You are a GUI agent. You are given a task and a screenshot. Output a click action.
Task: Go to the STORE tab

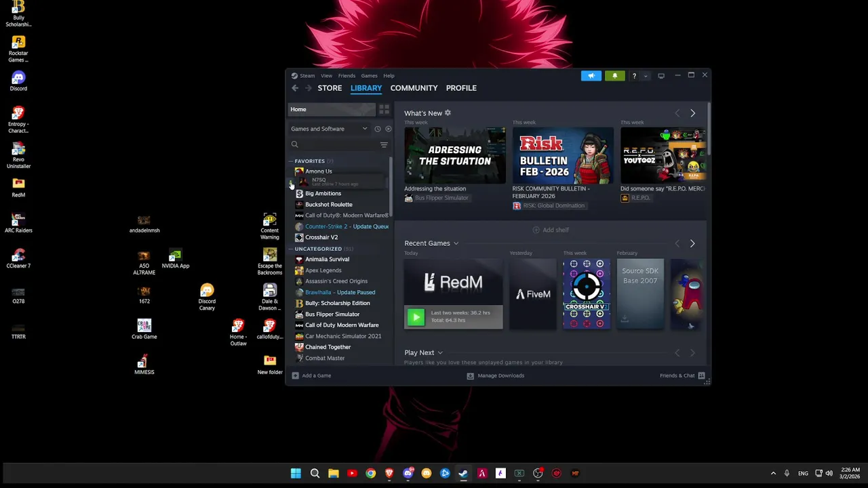[x=330, y=88]
